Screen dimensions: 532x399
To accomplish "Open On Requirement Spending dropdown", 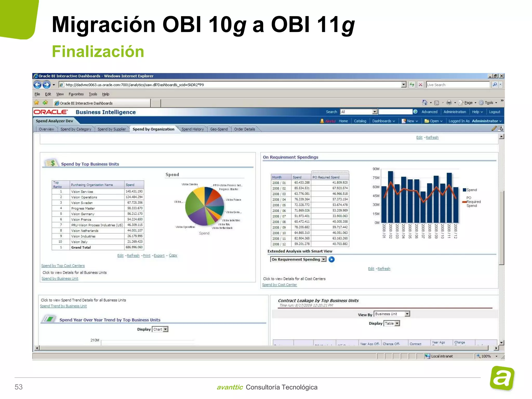I will coord(324,260).
